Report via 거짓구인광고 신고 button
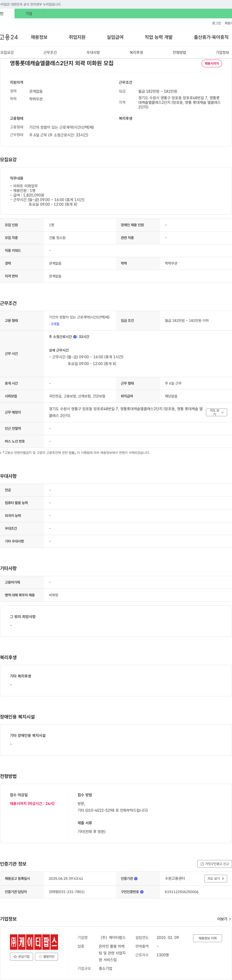232x980 pixels. click(x=214, y=864)
